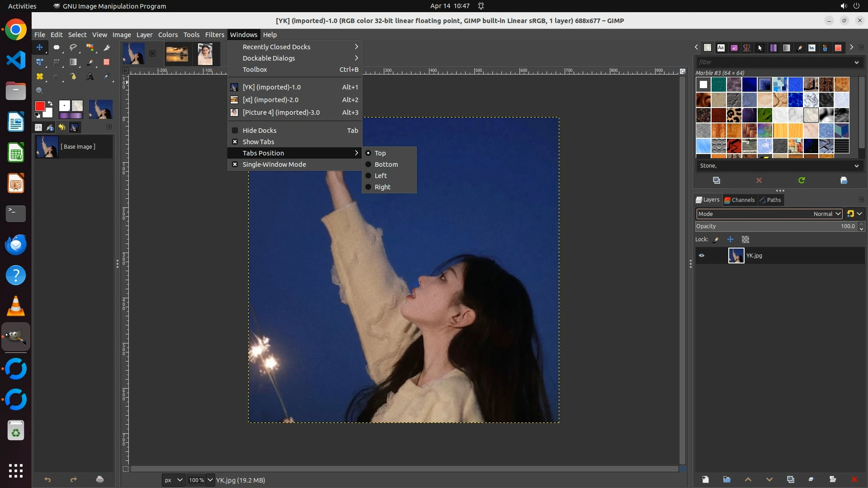Open sunset image thumbnail tab
Image resolution: width=868 pixels, height=488 pixels.
pos(177,54)
